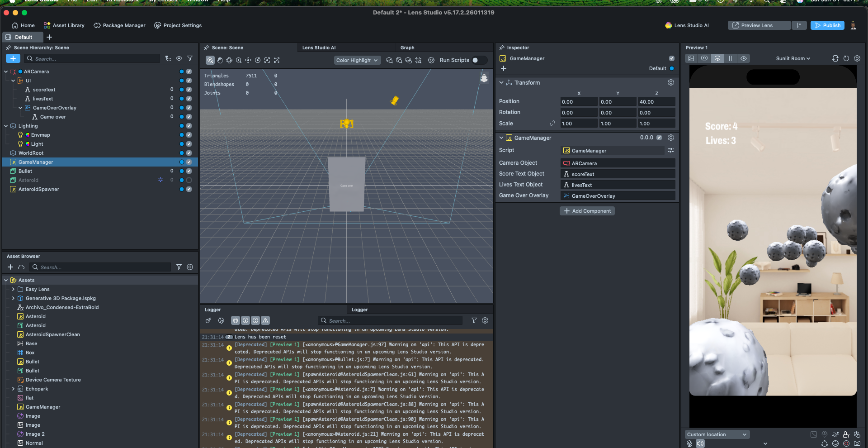Viewport: 868px width, 448px height.
Task: Open the Sunlit Room environment dropdown
Action: tap(793, 58)
